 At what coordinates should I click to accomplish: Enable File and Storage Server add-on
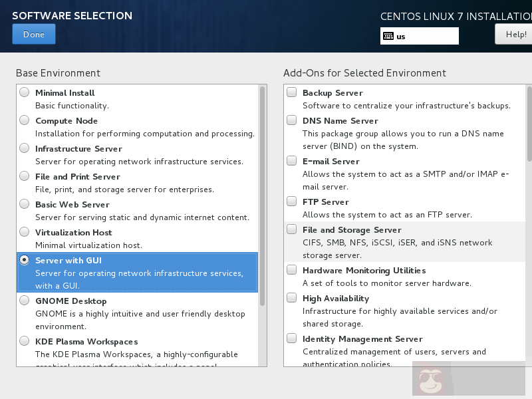pos(291,229)
